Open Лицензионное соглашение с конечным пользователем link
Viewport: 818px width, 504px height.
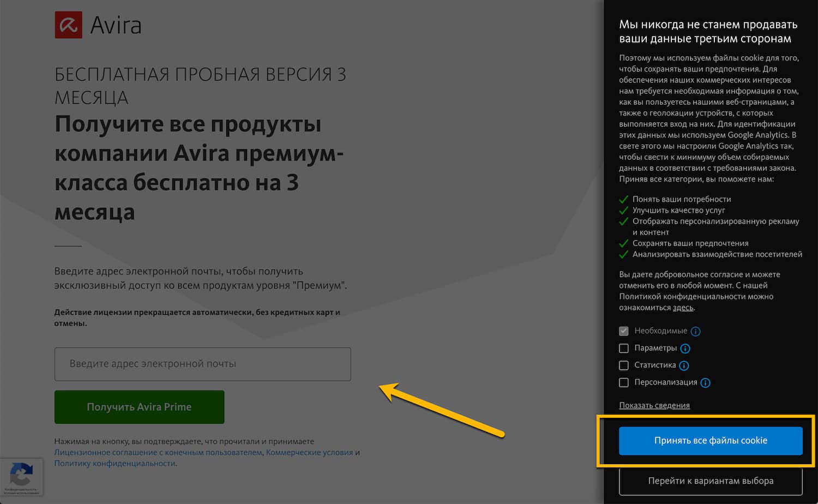point(158,452)
